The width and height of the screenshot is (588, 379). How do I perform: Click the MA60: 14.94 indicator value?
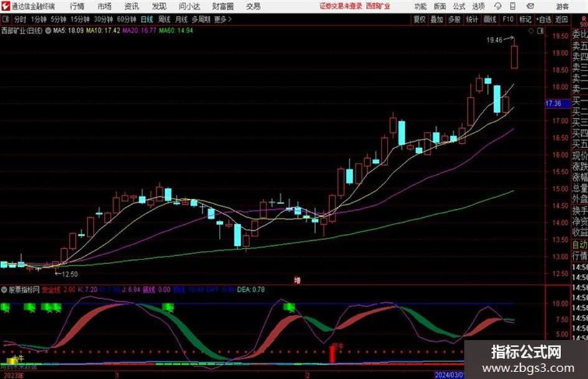[x=176, y=30]
